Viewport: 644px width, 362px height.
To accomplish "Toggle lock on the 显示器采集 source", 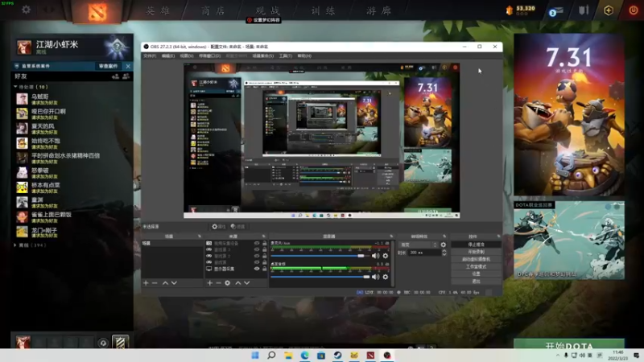I will pos(265,269).
